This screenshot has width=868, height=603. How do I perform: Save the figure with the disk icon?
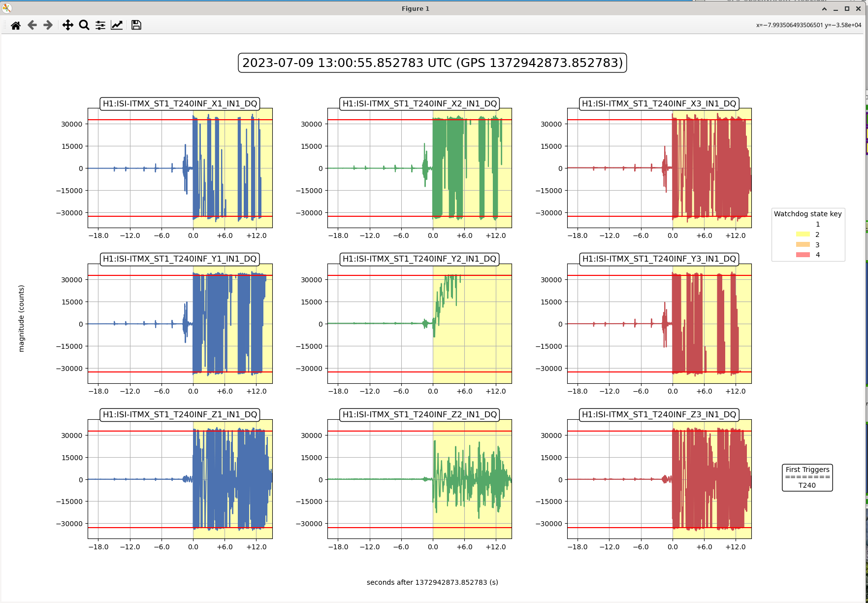[136, 25]
